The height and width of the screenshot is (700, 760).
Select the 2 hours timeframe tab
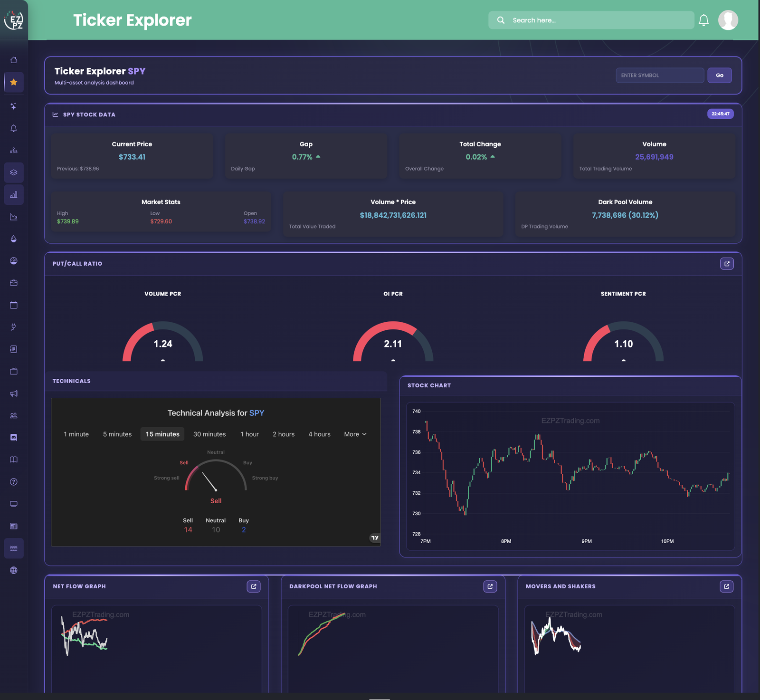click(x=284, y=434)
